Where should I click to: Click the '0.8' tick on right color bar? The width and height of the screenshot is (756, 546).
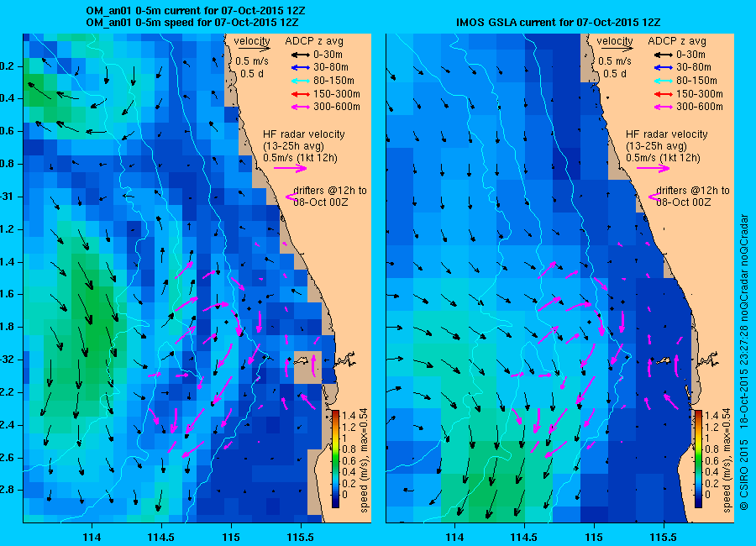[x=711, y=449]
